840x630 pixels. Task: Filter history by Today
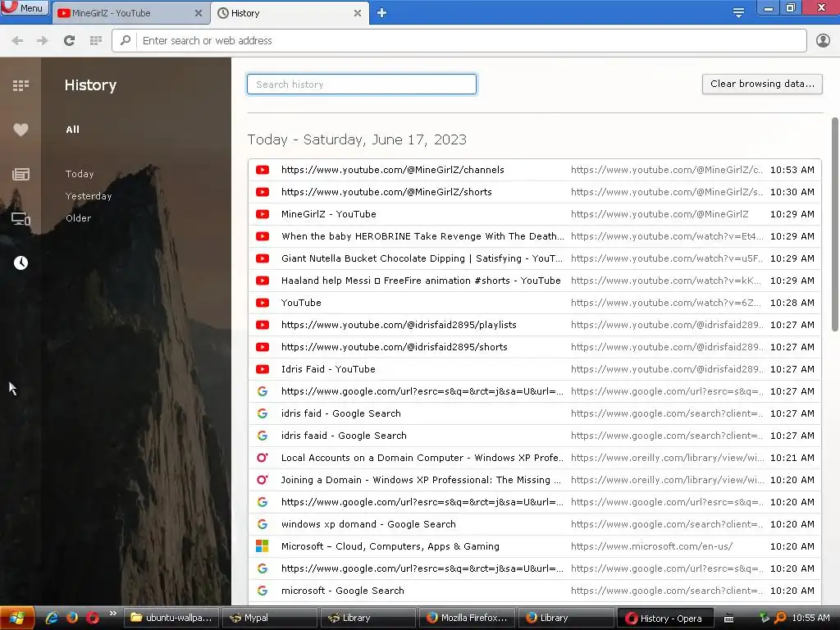(x=80, y=174)
